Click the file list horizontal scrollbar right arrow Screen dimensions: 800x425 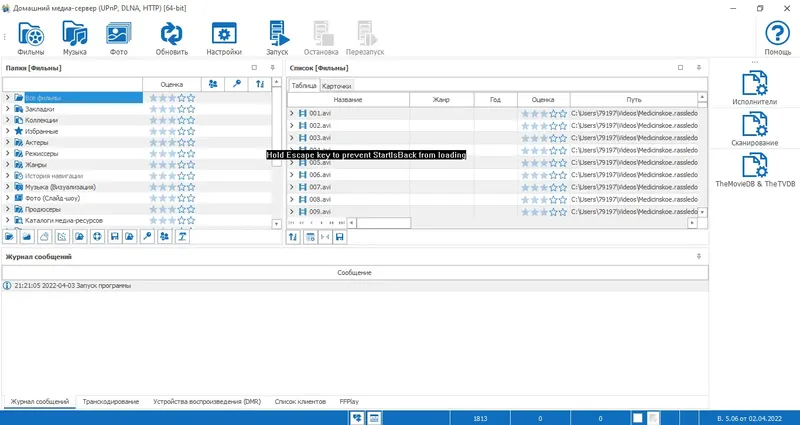(x=692, y=223)
